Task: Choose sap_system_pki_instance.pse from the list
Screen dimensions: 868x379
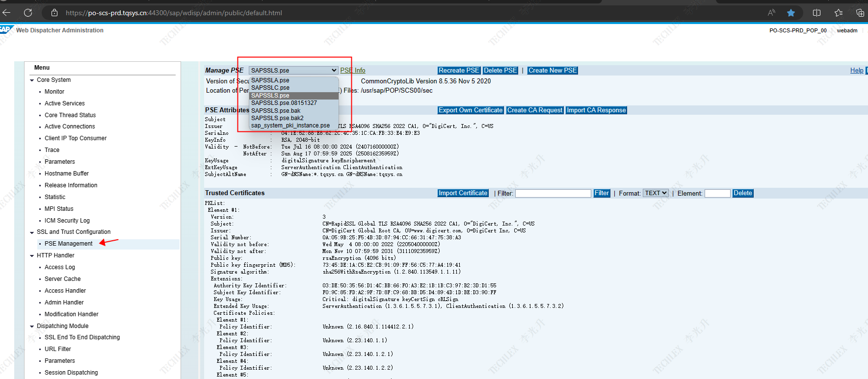Action: pyautogui.click(x=290, y=126)
